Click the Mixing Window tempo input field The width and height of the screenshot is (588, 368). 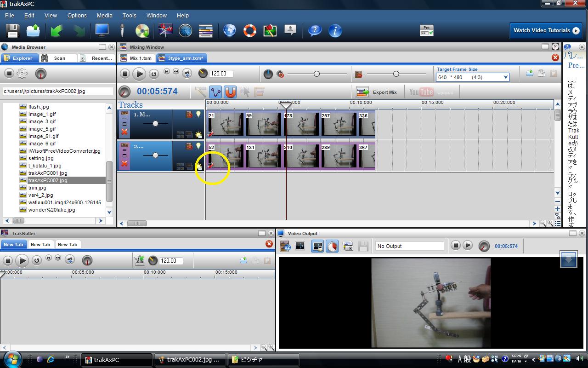click(x=221, y=74)
